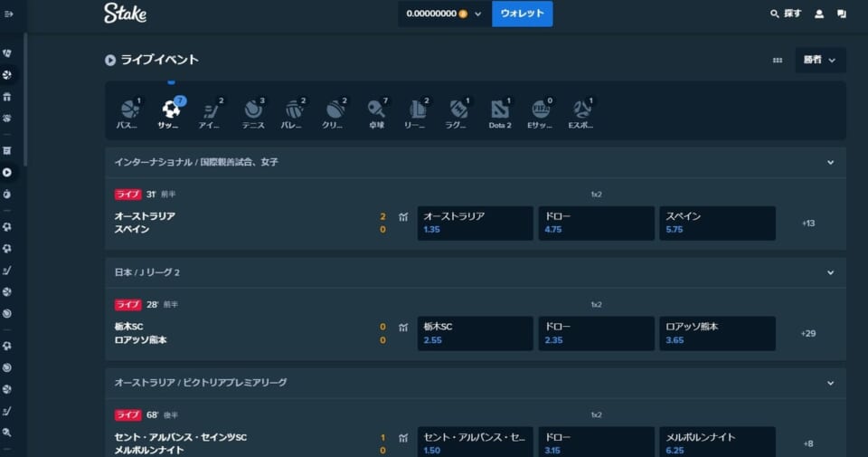Click the left sidebar scrollbar

(x=25, y=100)
